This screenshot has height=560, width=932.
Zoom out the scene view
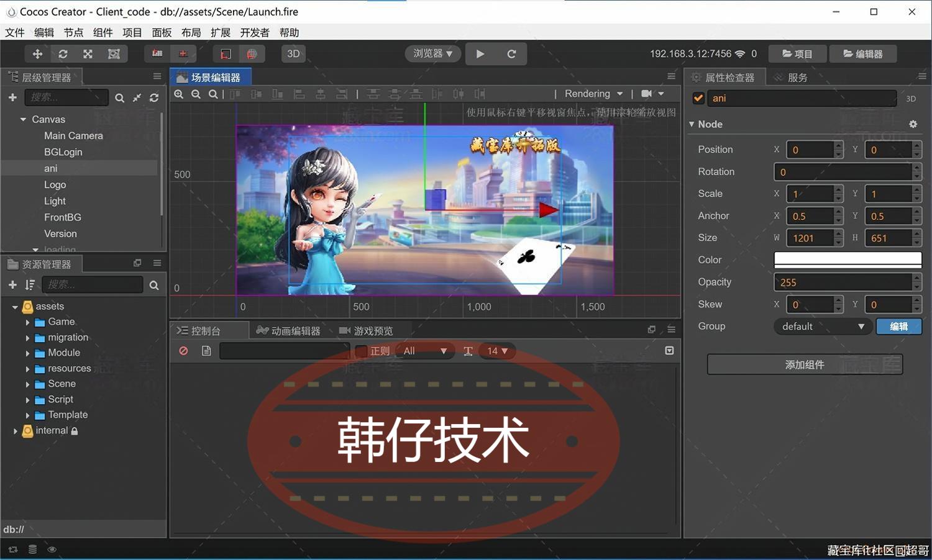pos(196,94)
